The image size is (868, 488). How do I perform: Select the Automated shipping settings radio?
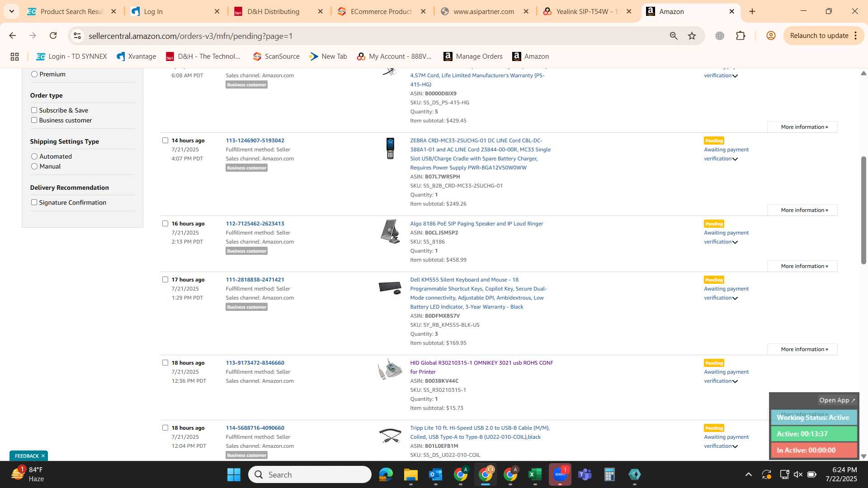coord(34,156)
